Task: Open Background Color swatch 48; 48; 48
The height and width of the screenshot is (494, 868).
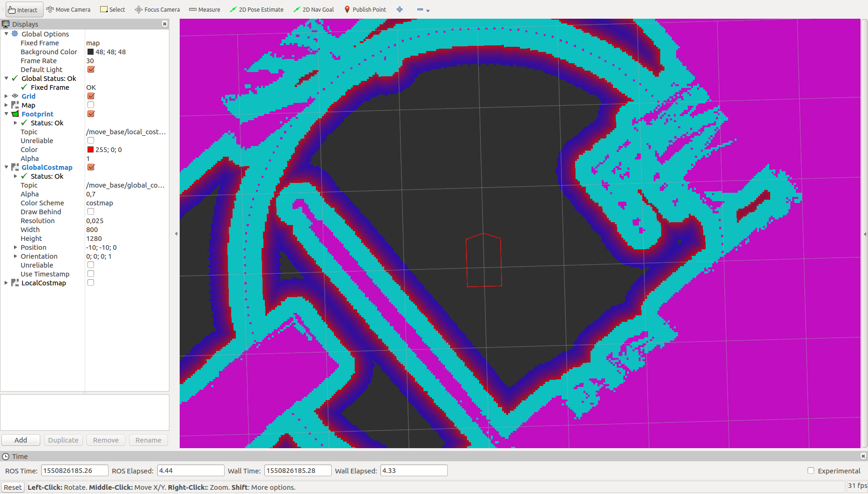Action: click(90, 51)
